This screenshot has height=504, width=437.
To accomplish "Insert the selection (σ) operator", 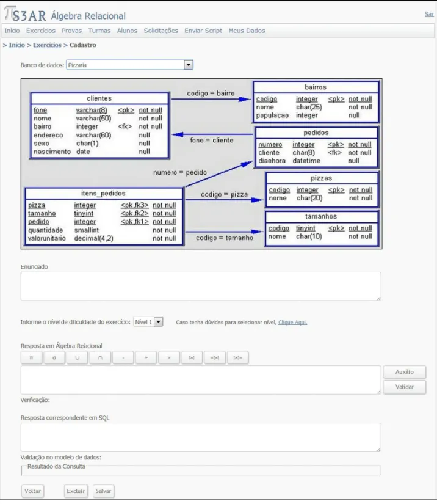I will point(54,358).
